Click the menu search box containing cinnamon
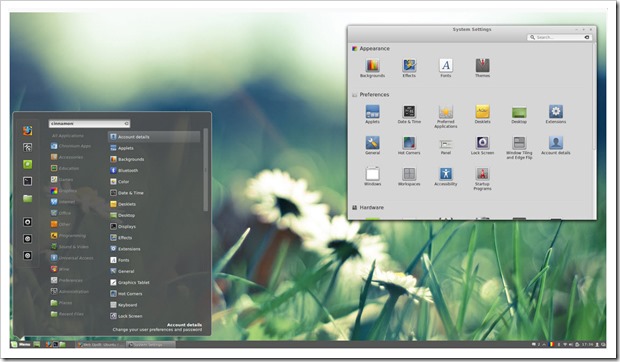 (x=89, y=124)
